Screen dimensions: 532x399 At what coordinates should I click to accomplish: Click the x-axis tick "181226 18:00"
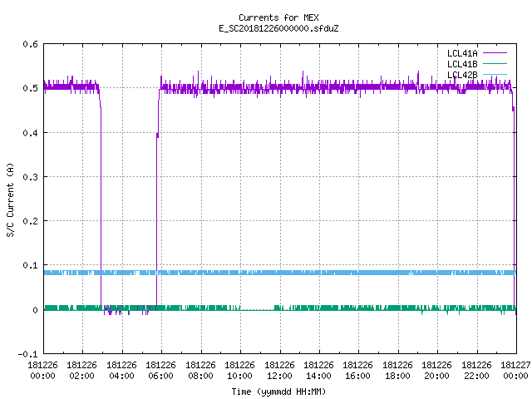click(x=397, y=371)
